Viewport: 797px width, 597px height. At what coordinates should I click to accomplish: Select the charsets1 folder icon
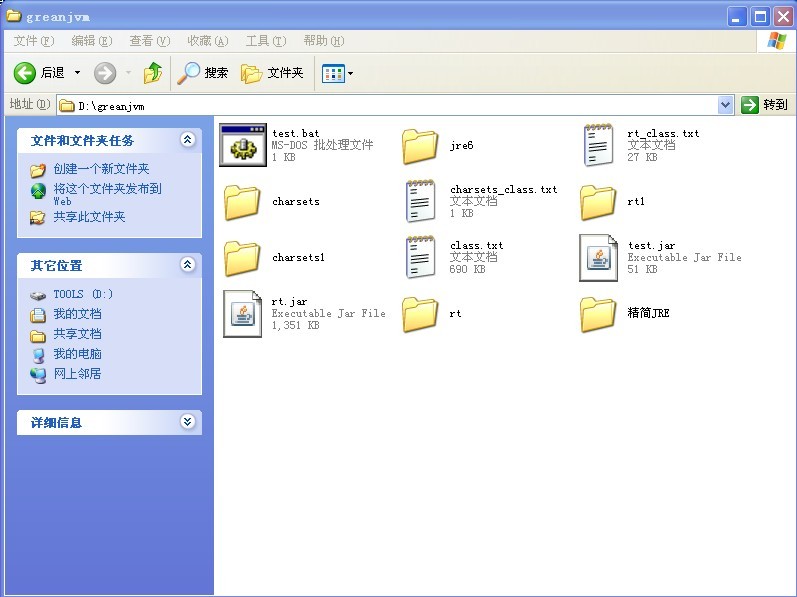(242, 258)
